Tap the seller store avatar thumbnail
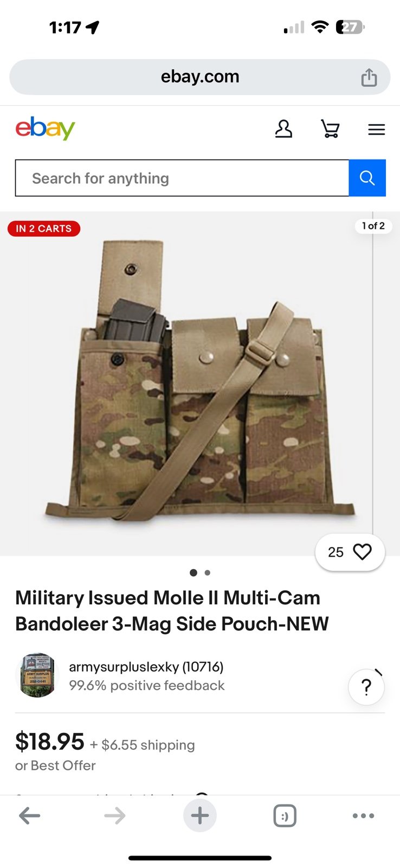400x868 pixels. pos(37,675)
